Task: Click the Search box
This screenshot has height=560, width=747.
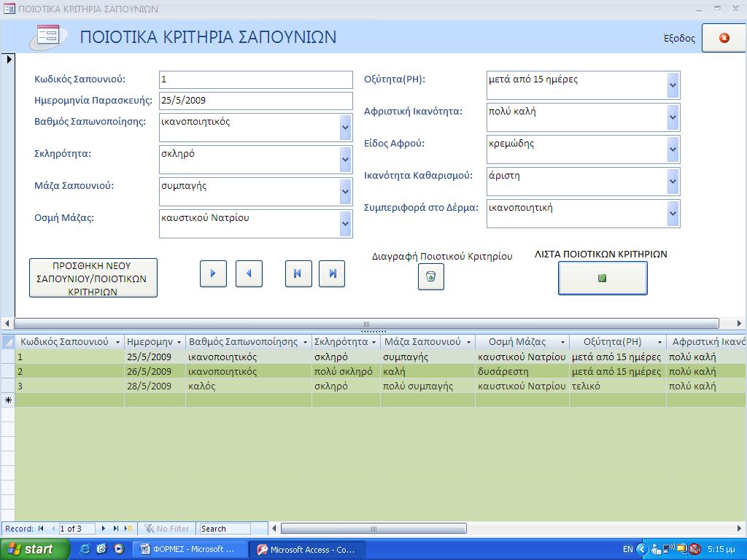Action: point(225,529)
